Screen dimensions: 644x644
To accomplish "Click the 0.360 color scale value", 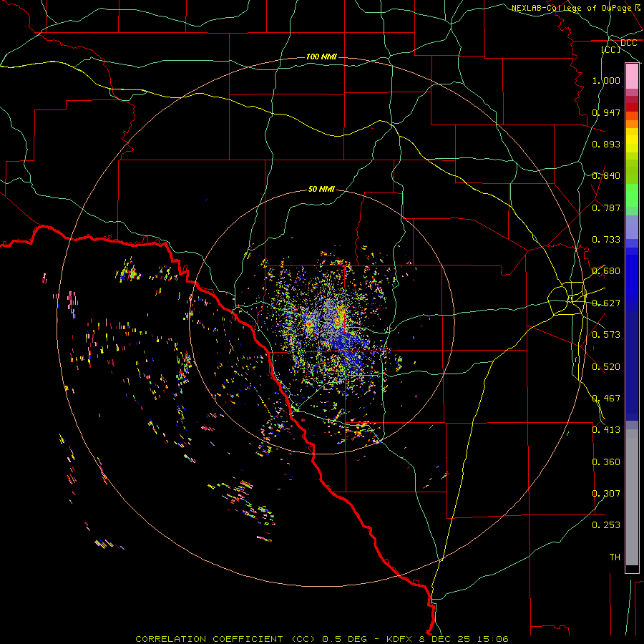I will [x=606, y=462].
